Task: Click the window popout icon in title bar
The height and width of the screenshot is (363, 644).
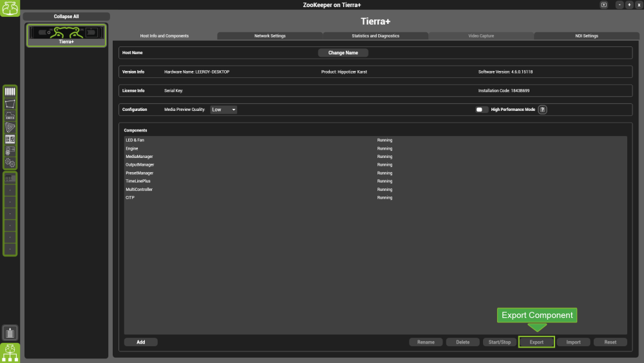Action: 604,5
